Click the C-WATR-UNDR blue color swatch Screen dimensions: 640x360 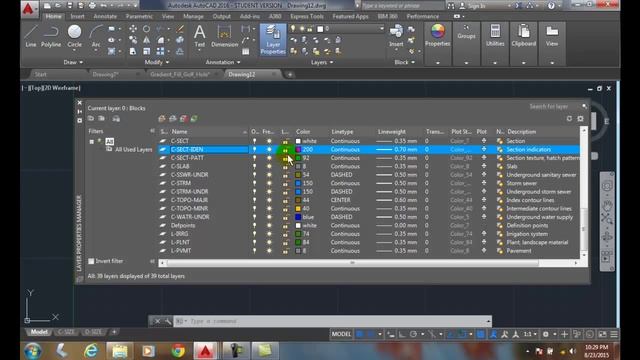[x=298, y=217]
